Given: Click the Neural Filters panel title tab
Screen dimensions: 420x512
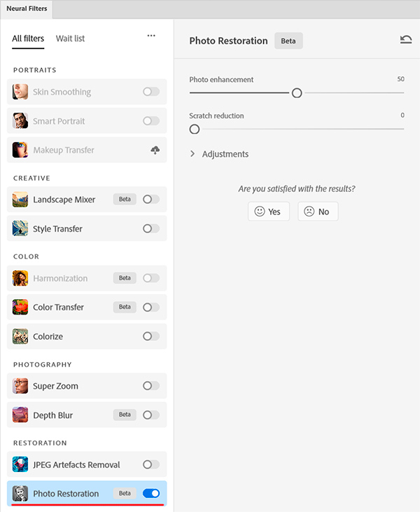Looking at the screenshot, I should click(x=27, y=8).
